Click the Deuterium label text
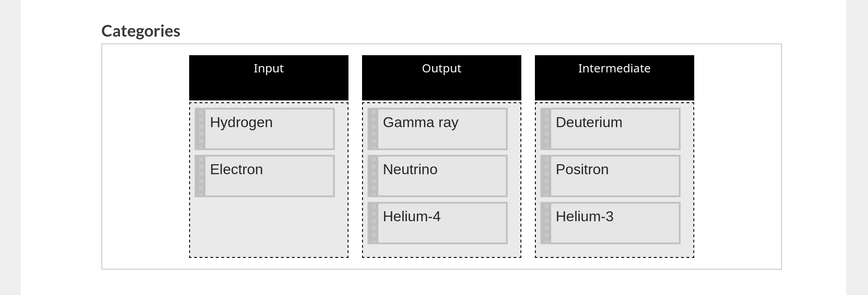Screen dimensions: 868x295 coord(589,123)
